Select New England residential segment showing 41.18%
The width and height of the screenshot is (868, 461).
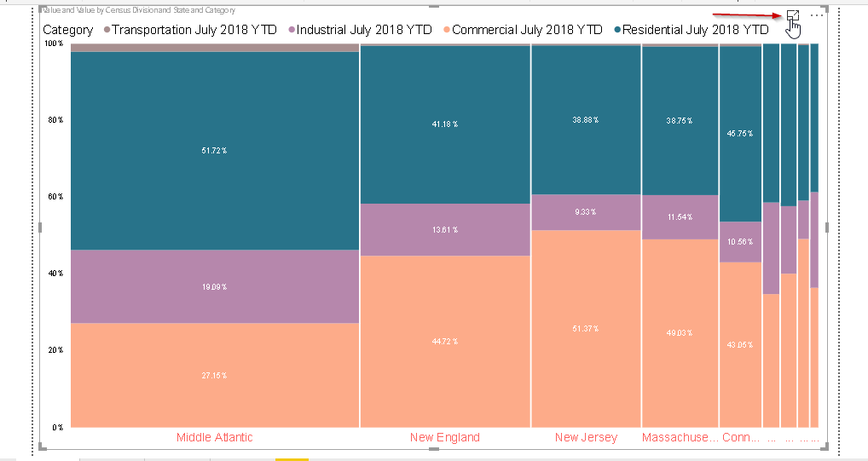click(444, 124)
